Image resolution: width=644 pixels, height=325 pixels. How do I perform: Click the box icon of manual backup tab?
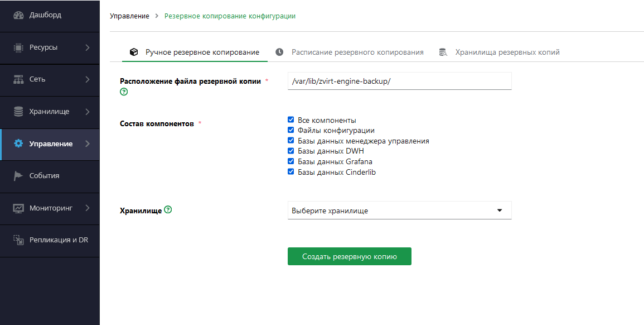click(x=134, y=52)
